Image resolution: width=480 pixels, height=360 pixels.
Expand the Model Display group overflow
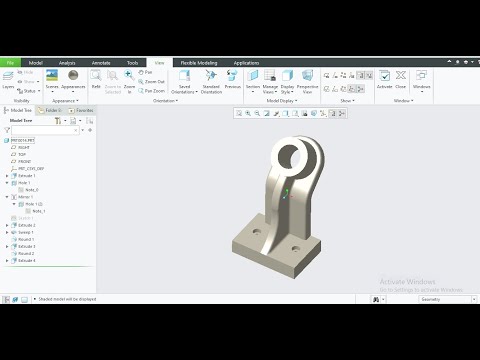click(282, 101)
